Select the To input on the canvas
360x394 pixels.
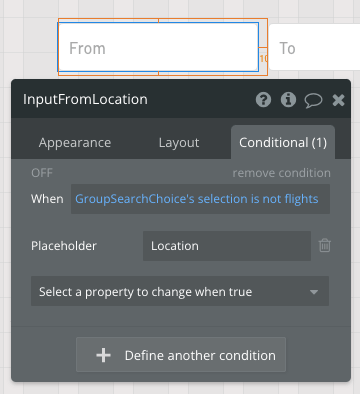(x=315, y=47)
